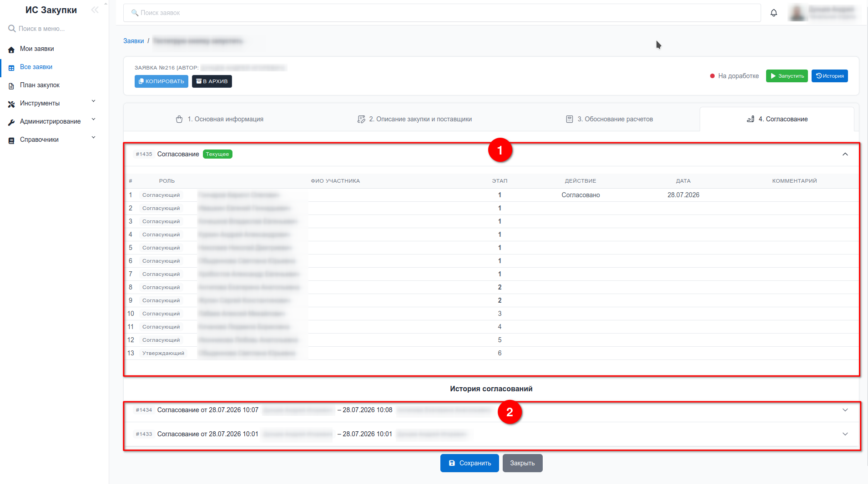This screenshot has height=484, width=868.
Task: Expand history entry #1434 chevron
Action: (845, 410)
